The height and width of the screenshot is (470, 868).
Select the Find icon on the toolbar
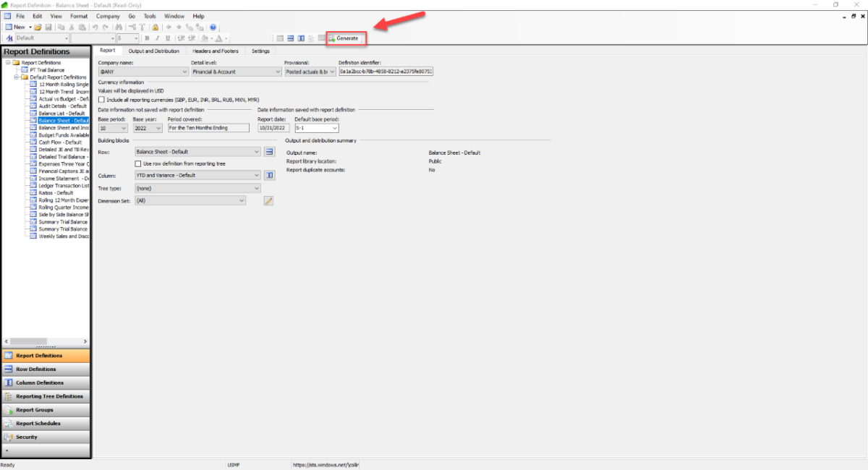coord(119,27)
